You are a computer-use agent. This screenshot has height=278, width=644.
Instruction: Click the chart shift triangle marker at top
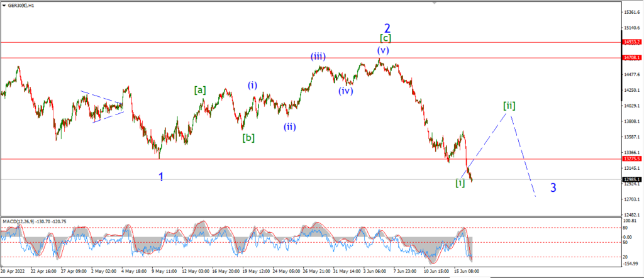(x=436, y=3)
